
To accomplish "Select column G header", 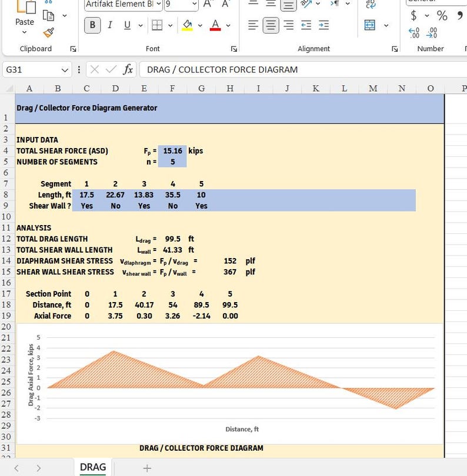I will click(x=201, y=88).
